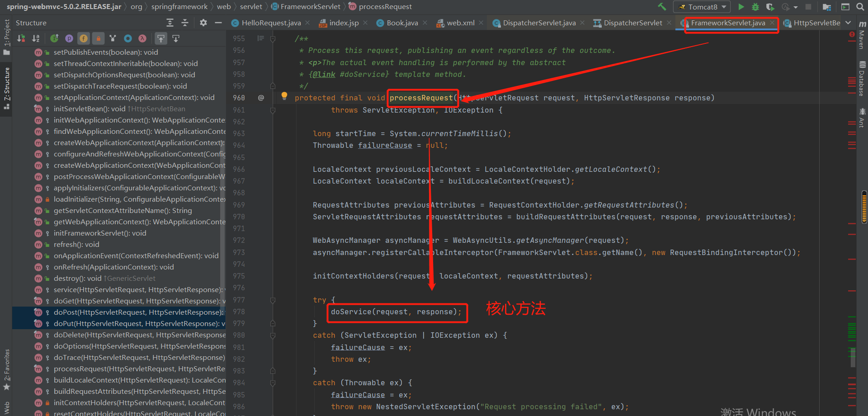Toggle Show Lambdas filter in Structure

(x=142, y=38)
